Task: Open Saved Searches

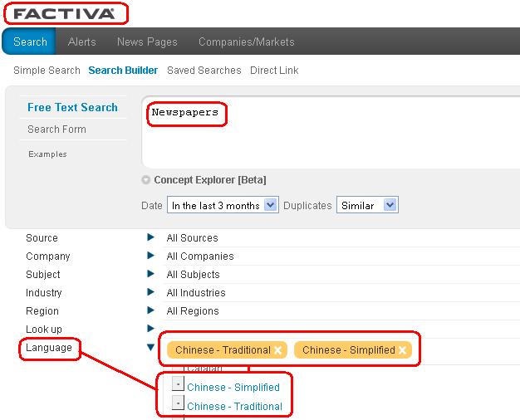Action: click(x=204, y=71)
